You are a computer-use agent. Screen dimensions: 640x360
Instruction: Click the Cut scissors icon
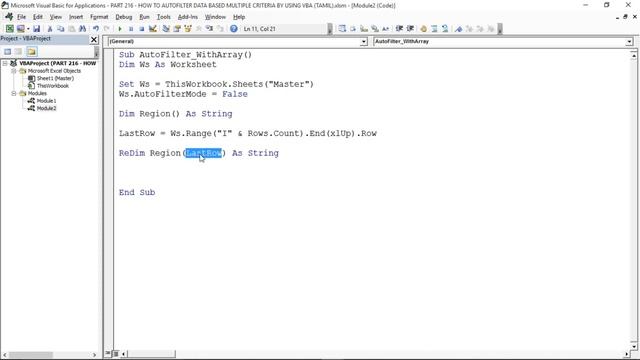click(50, 29)
